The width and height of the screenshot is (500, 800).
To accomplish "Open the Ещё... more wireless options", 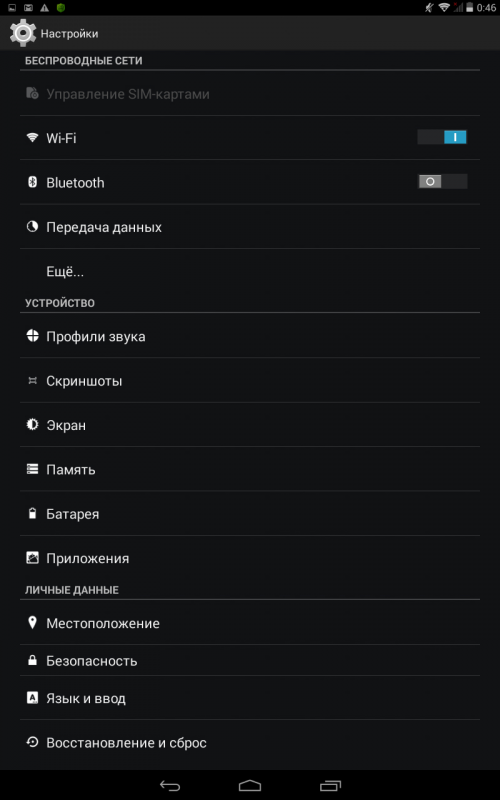I will (x=250, y=271).
